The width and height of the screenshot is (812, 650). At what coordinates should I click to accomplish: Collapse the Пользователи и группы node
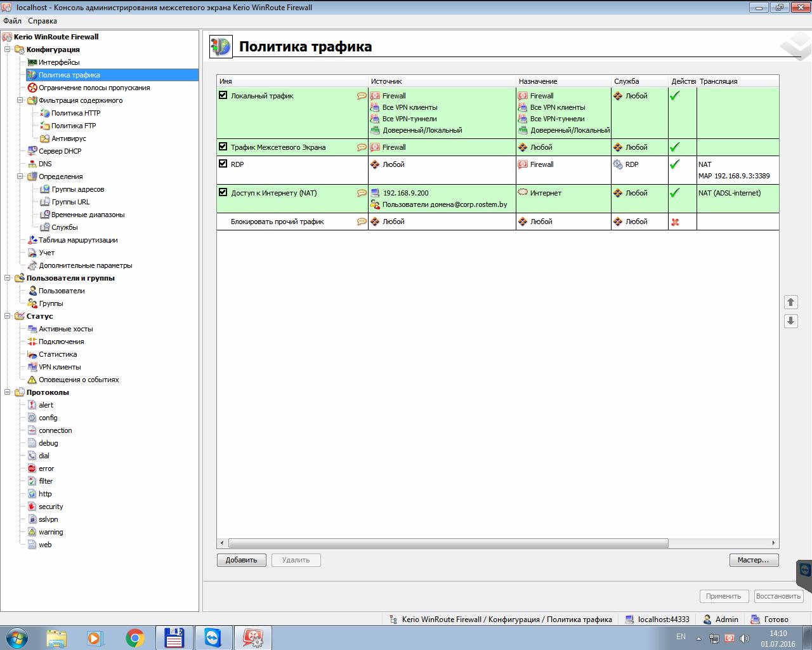pos(8,278)
